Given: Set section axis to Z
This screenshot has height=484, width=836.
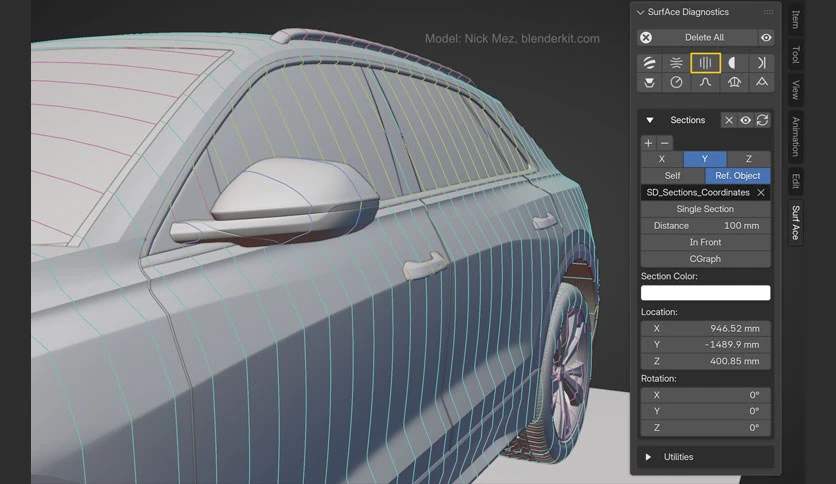Looking at the screenshot, I should click(749, 159).
